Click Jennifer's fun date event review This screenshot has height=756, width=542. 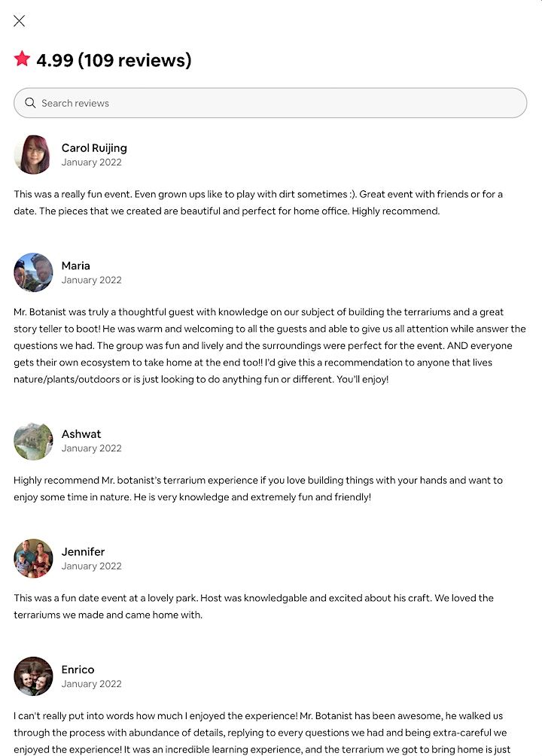click(x=253, y=606)
